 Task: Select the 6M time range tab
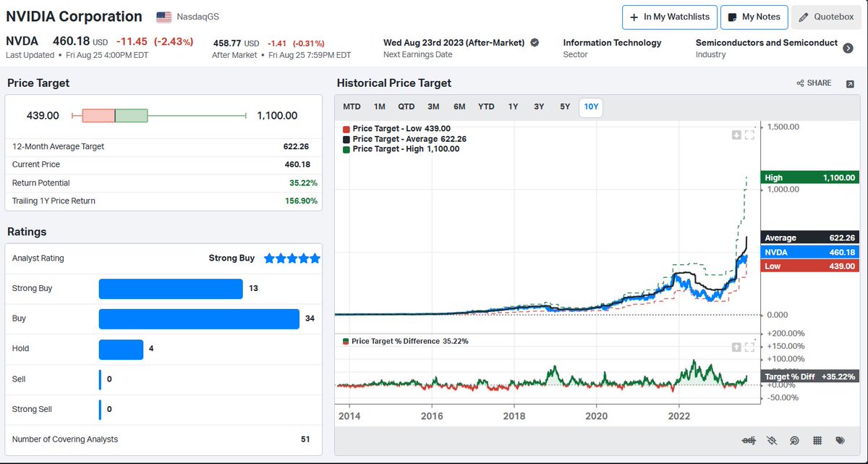459,107
